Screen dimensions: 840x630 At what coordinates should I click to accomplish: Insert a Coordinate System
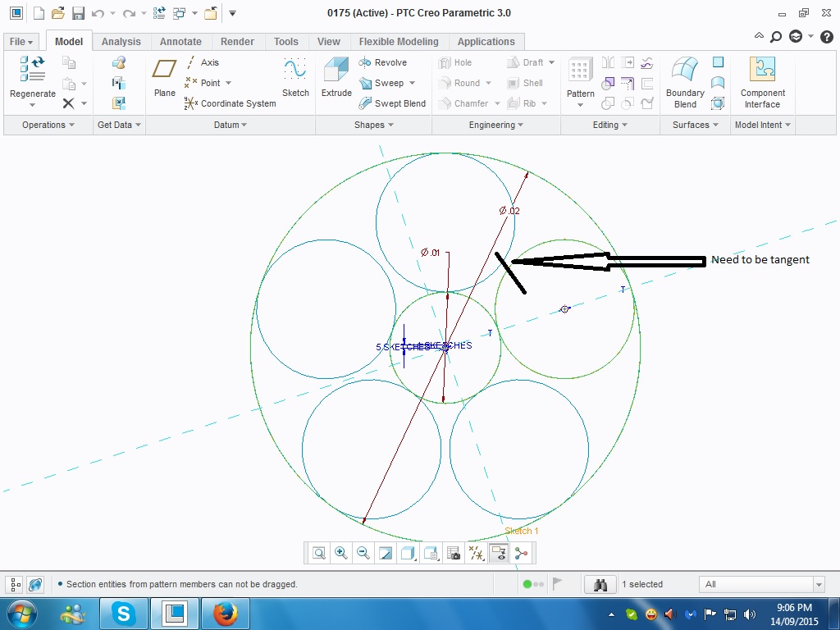click(x=230, y=103)
